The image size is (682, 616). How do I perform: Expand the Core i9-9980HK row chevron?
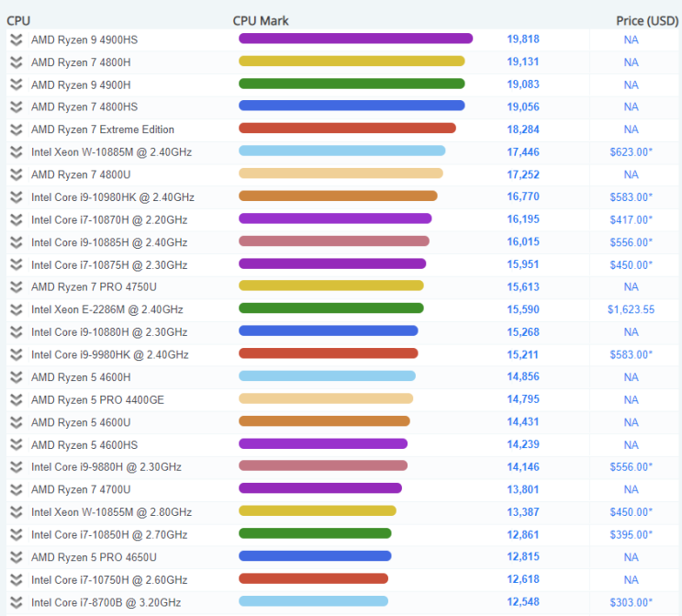(x=17, y=355)
